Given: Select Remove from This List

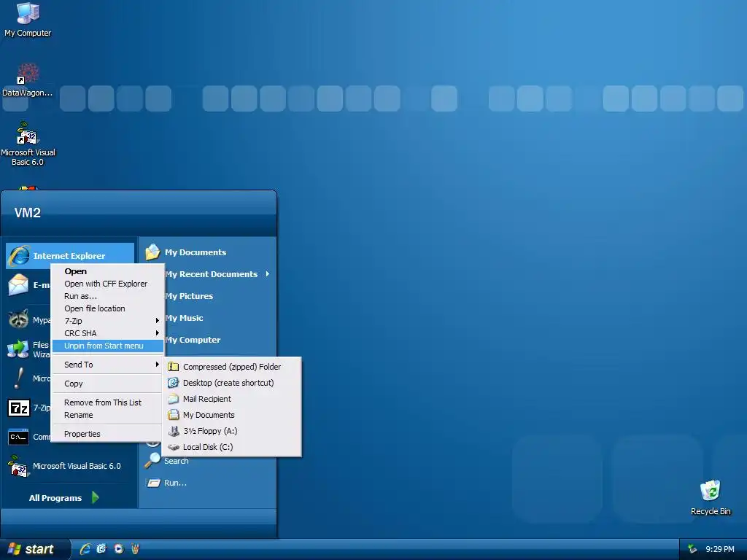Looking at the screenshot, I should 108,402.
